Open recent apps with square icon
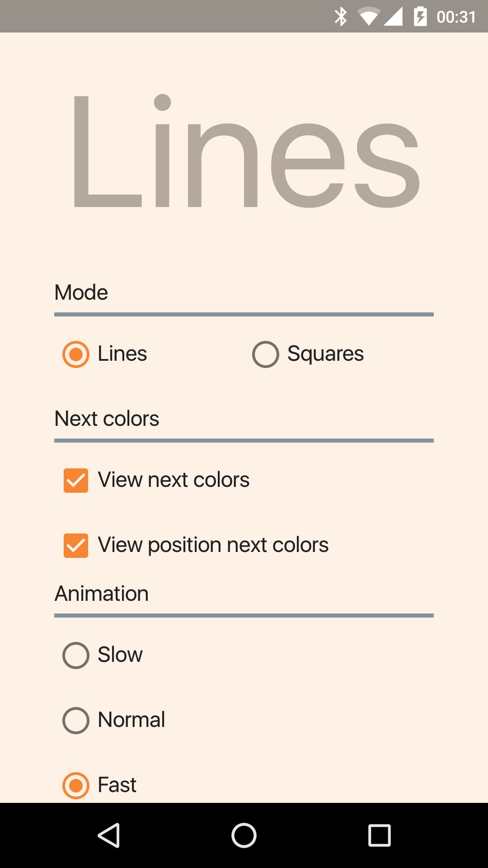Image resolution: width=488 pixels, height=868 pixels. [379, 835]
